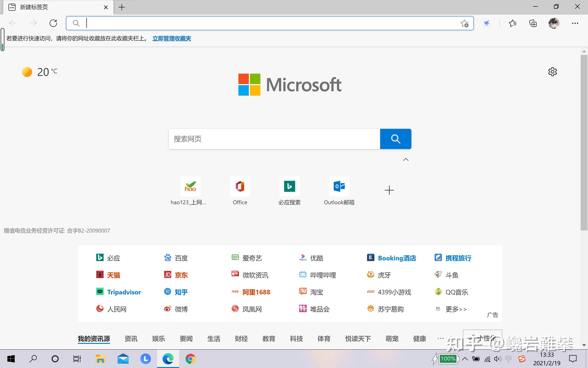Open Task View in taskbar
The image size is (588, 368).
(77, 359)
